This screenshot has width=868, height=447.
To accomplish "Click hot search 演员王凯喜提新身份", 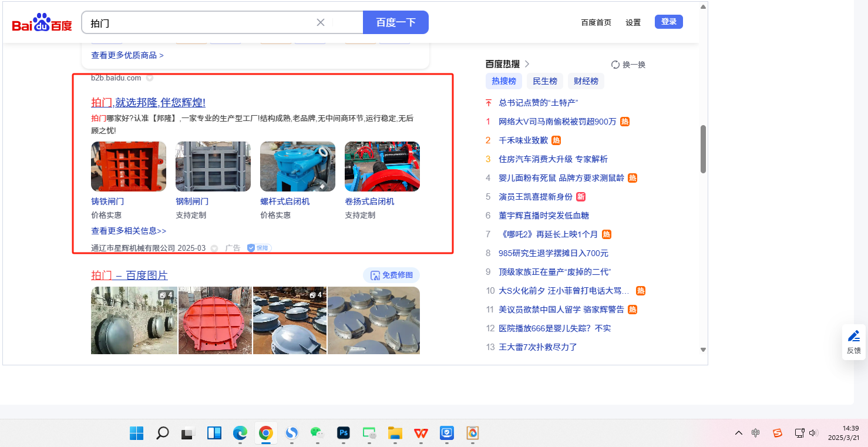I will coord(536,197).
